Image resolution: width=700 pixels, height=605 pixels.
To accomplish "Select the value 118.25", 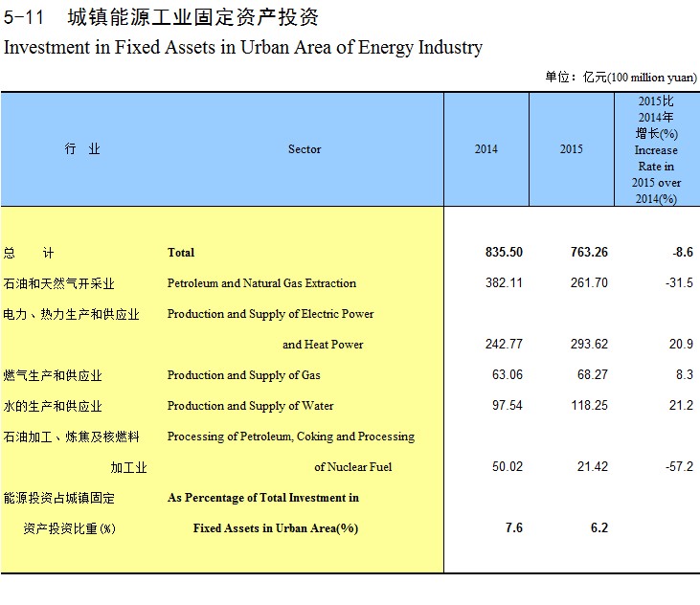I will click(589, 406).
